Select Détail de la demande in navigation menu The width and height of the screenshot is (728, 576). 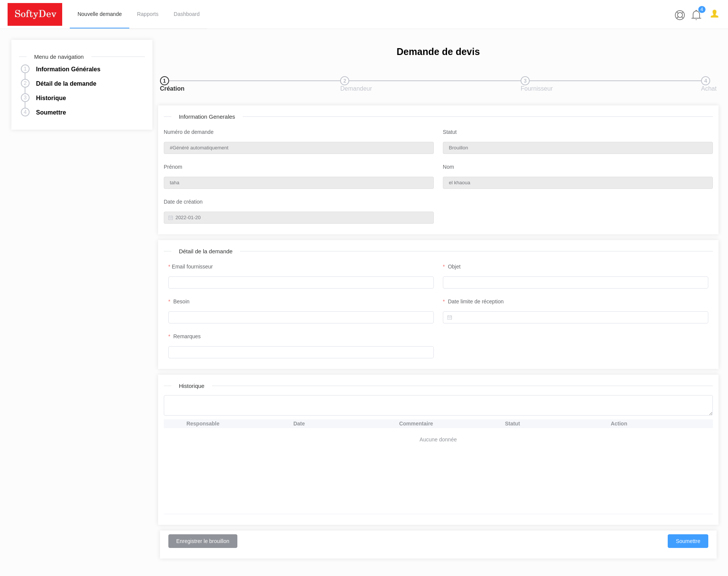66,83
